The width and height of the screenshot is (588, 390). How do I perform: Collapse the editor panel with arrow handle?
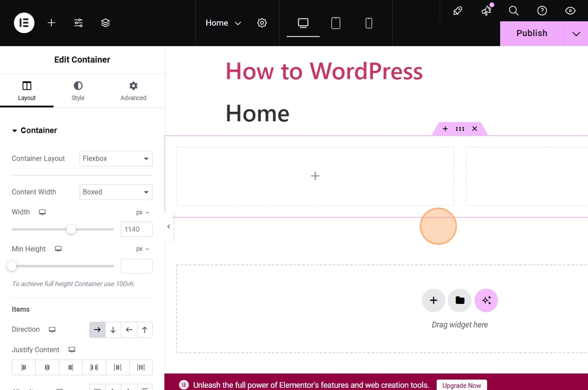click(x=169, y=227)
